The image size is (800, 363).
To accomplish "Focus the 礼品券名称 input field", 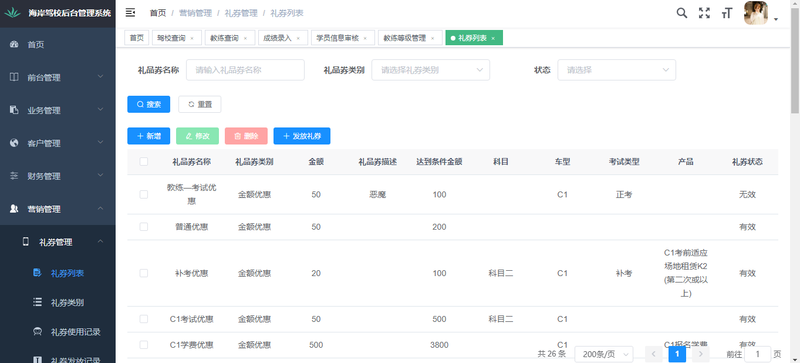I will pyautogui.click(x=245, y=70).
